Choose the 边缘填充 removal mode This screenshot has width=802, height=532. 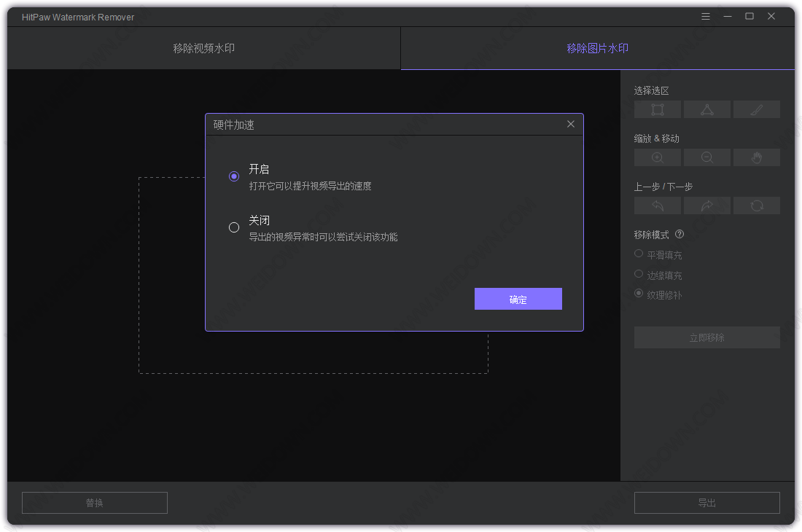(x=638, y=275)
